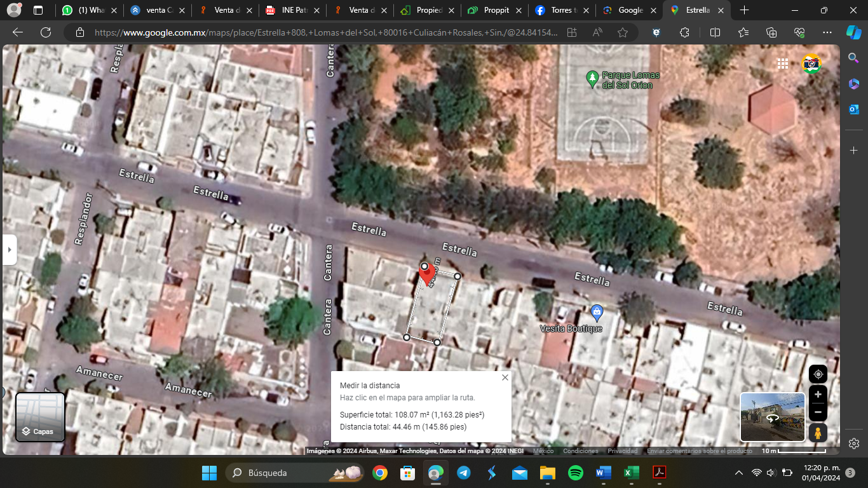Select the red location pin on map
This screenshot has height=488, width=868.
(x=427, y=273)
